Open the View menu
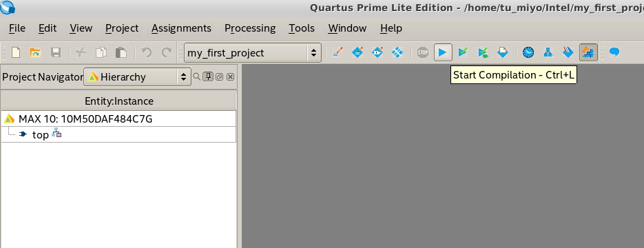The width and height of the screenshot is (644, 248). point(81,28)
